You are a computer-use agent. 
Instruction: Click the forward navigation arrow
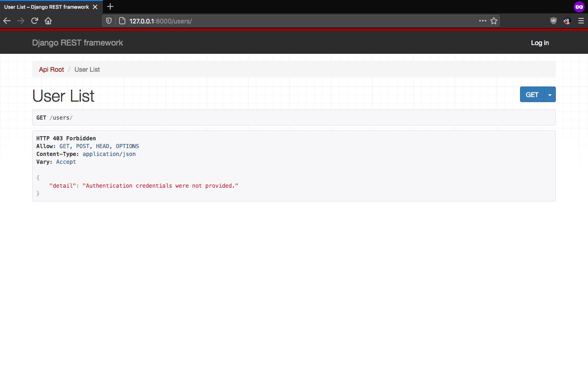[x=21, y=21]
